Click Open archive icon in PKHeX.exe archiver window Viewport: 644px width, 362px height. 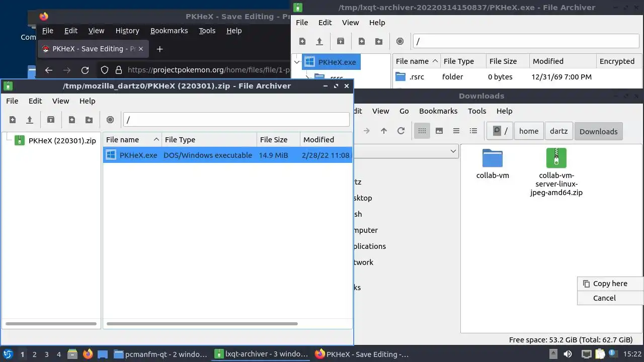coord(319,41)
